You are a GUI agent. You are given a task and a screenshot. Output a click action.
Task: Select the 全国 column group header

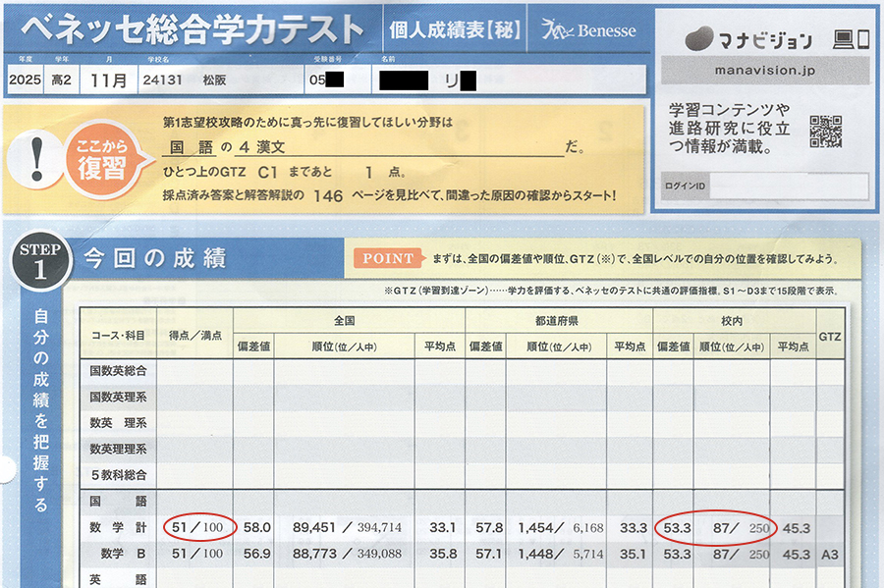coord(347,320)
